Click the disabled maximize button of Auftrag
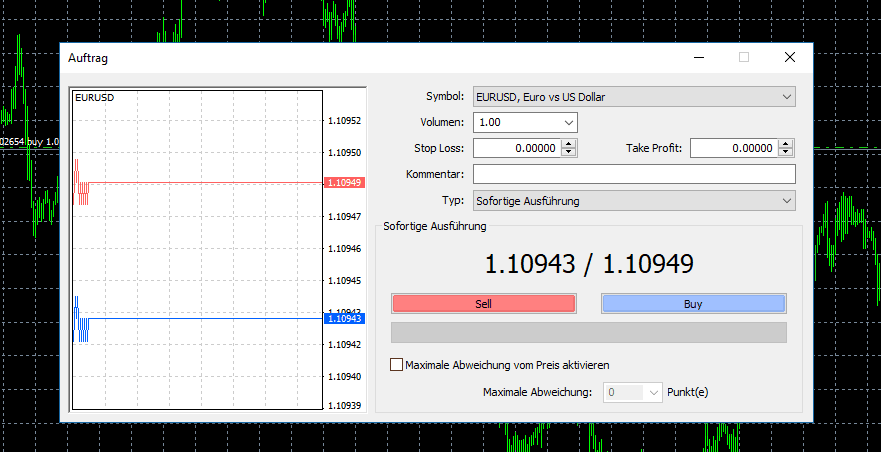 tap(744, 57)
